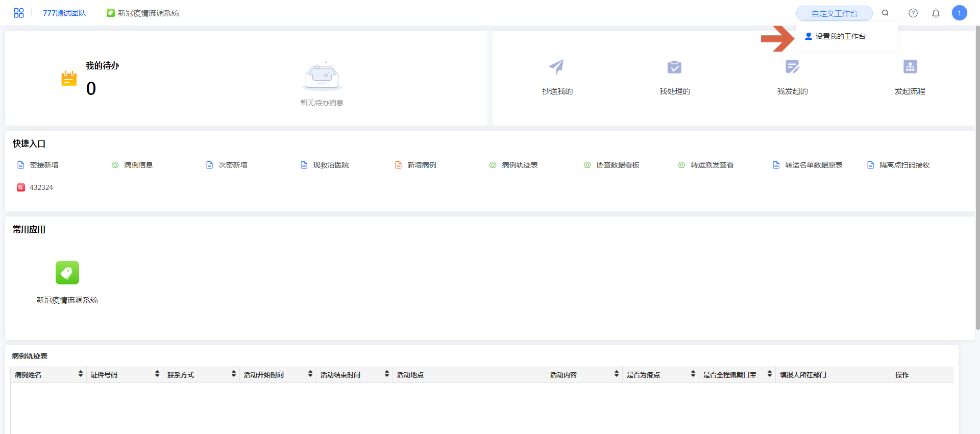Open the 抄送我的 paper plane icon
980x434 pixels.
click(556, 67)
